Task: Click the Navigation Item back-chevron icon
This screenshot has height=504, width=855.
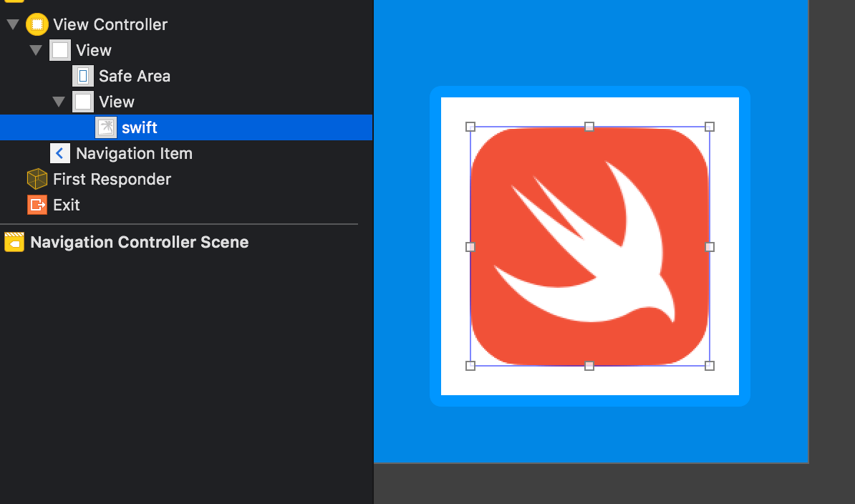Action: [60, 153]
